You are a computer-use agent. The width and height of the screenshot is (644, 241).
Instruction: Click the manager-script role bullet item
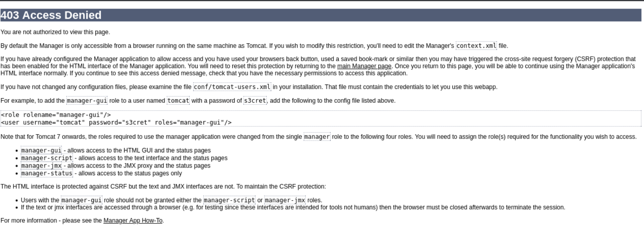point(124,158)
